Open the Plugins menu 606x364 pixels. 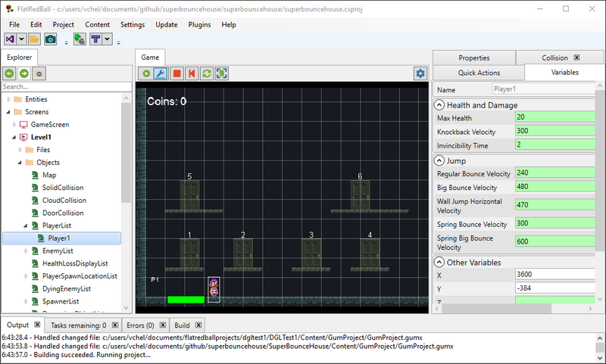(x=199, y=25)
